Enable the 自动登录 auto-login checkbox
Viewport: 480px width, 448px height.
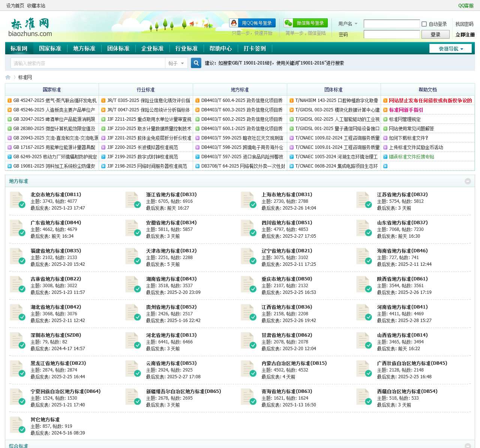(x=424, y=24)
